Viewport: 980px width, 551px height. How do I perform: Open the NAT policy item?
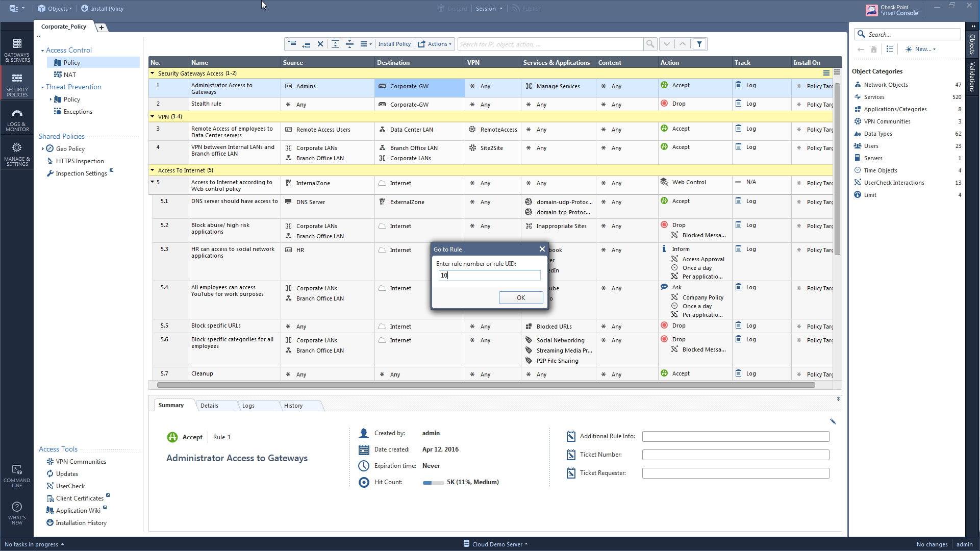[70, 75]
